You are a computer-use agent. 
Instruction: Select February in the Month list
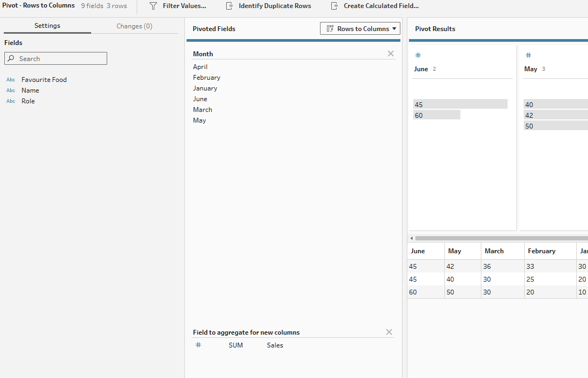206,78
